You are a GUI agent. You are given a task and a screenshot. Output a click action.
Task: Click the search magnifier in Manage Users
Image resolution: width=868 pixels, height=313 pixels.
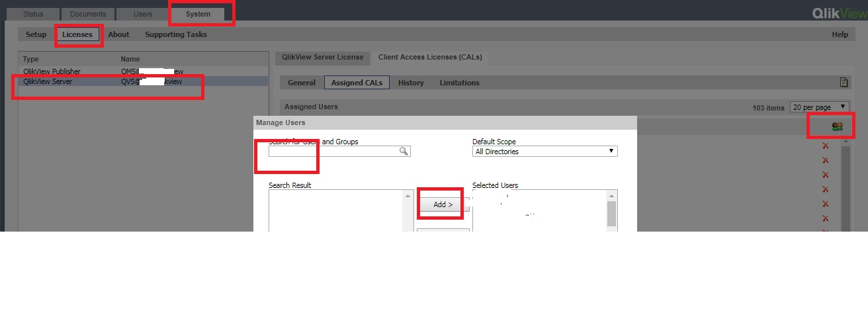point(403,152)
